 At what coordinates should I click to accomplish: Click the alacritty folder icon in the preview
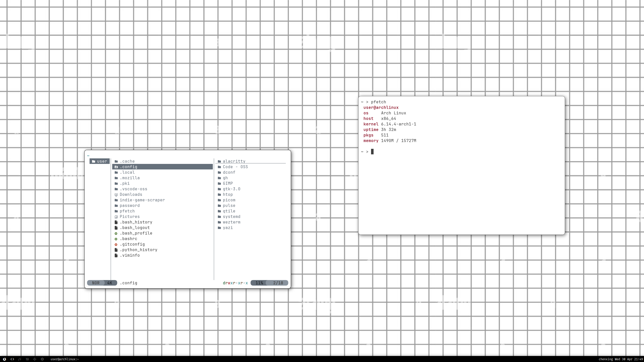click(x=219, y=161)
